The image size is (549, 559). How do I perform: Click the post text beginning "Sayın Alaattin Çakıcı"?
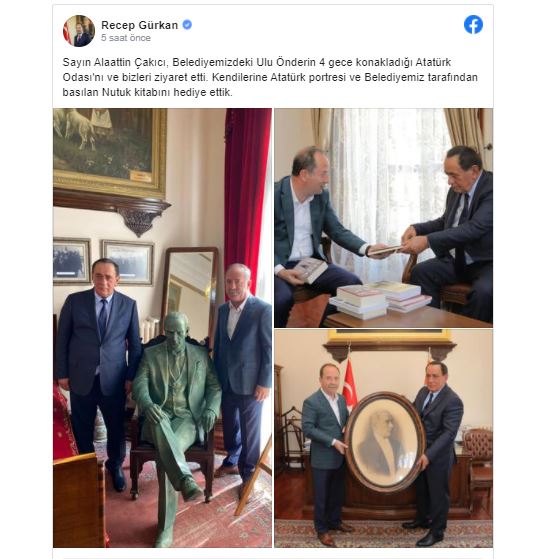tap(270, 77)
